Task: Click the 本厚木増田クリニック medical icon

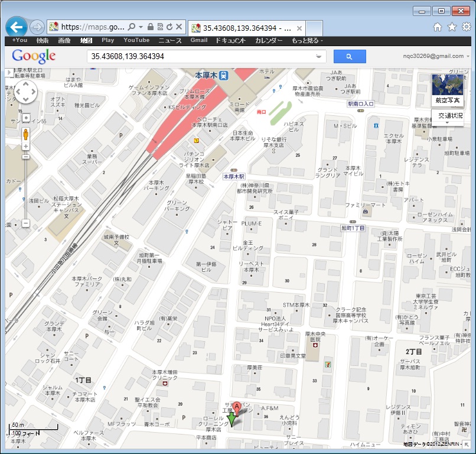Action: click(165, 384)
